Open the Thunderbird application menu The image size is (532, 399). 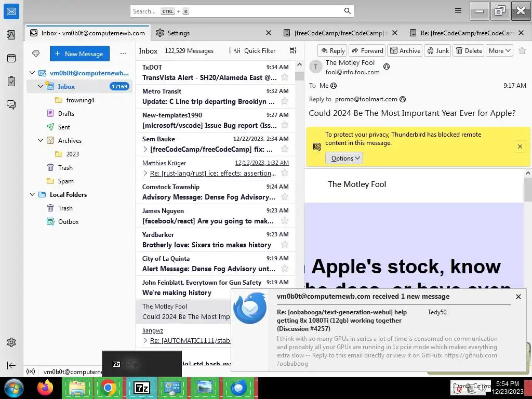pos(458,11)
